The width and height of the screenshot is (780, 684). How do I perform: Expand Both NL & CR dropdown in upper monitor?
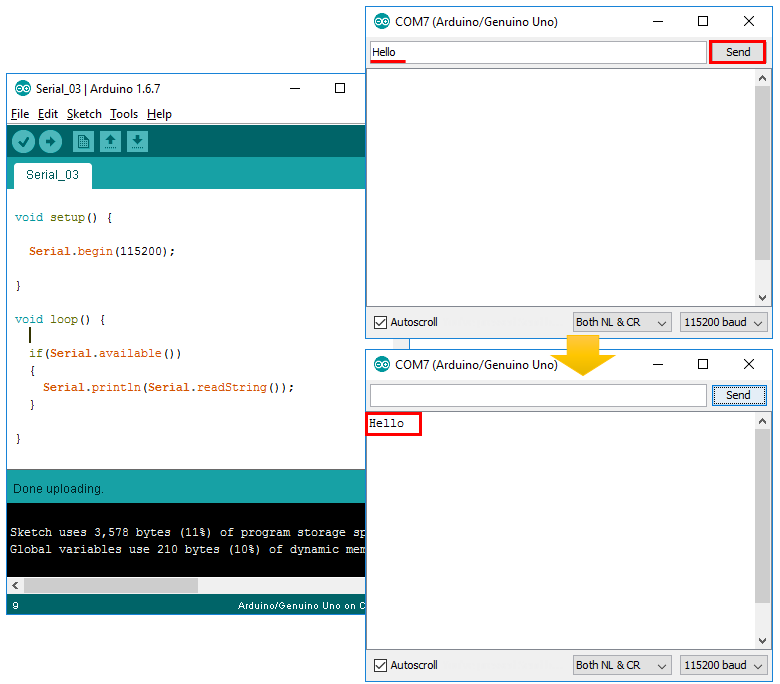[x=622, y=322]
